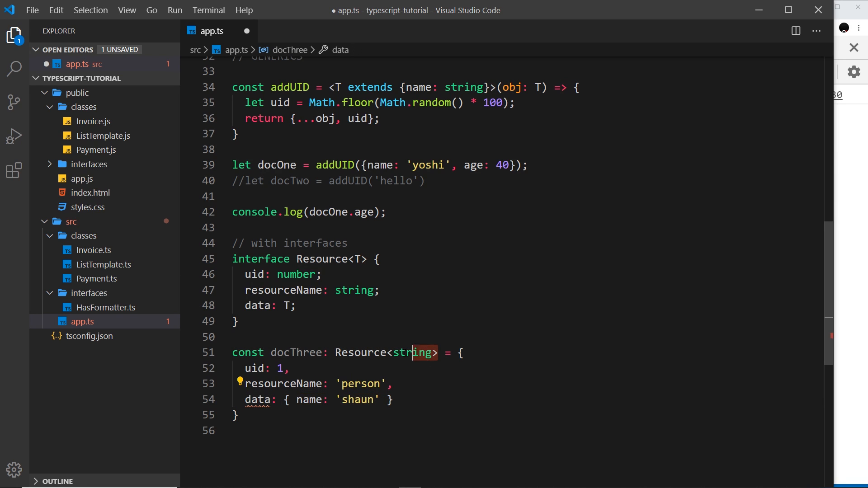The height and width of the screenshot is (488, 868).
Task: Expand the collapsed interfaces folder under public
Action: 50,164
